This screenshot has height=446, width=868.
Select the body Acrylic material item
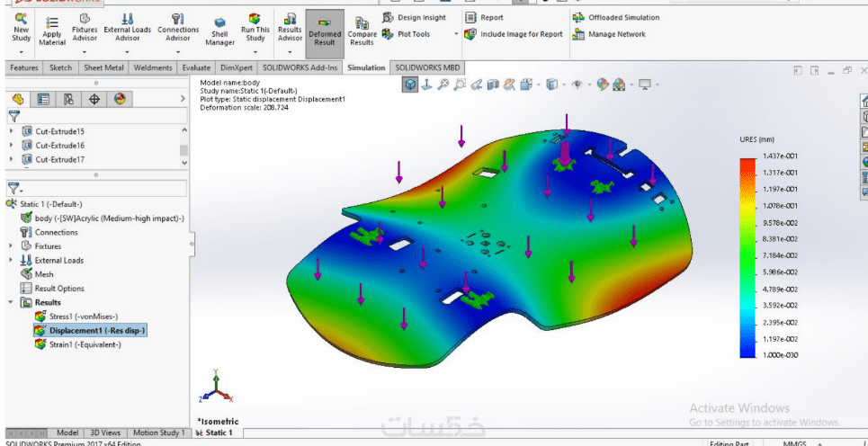click(103, 218)
